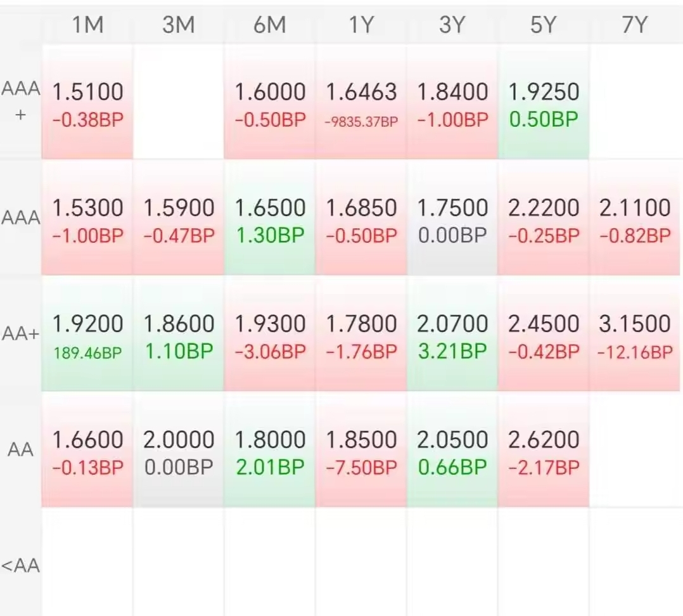
Task: Open the AA+ 3Y cell showing 2.0700
Action: [452, 336]
